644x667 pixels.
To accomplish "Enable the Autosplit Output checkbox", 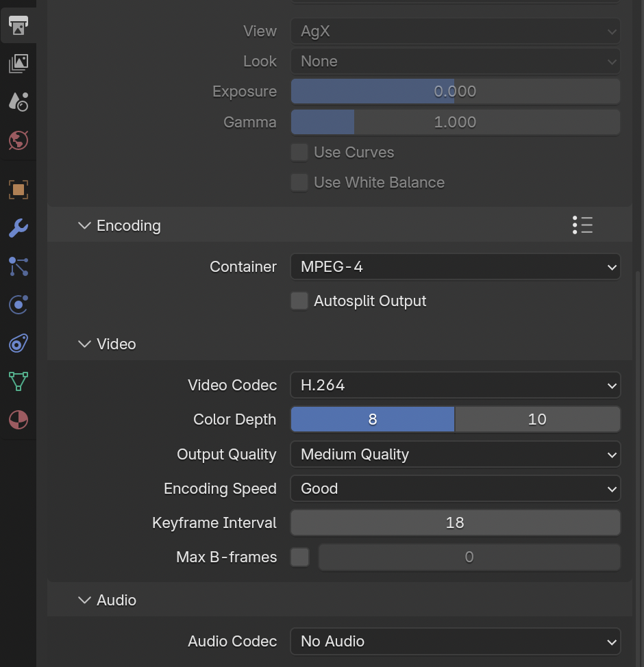I will 299,301.
